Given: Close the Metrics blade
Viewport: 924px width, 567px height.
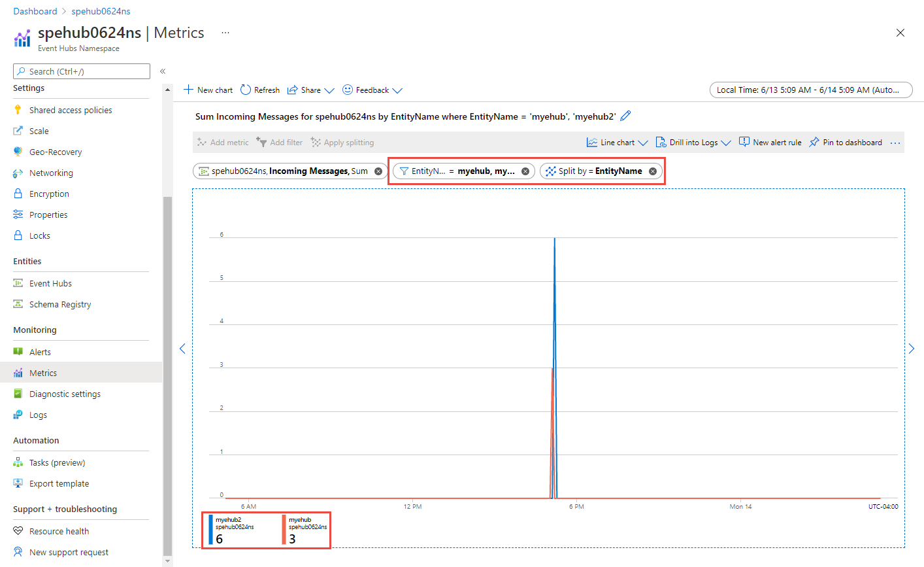Looking at the screenshot, I should point(900,33).
